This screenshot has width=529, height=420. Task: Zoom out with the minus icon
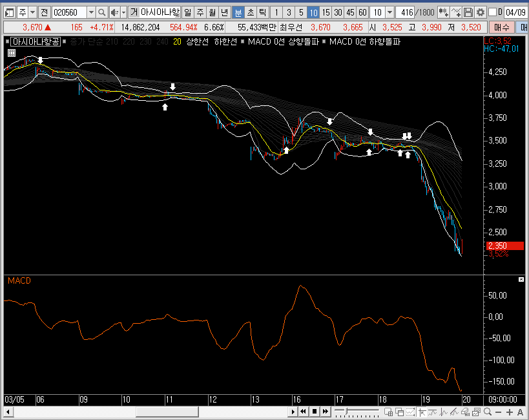click(x=498, y=412)
